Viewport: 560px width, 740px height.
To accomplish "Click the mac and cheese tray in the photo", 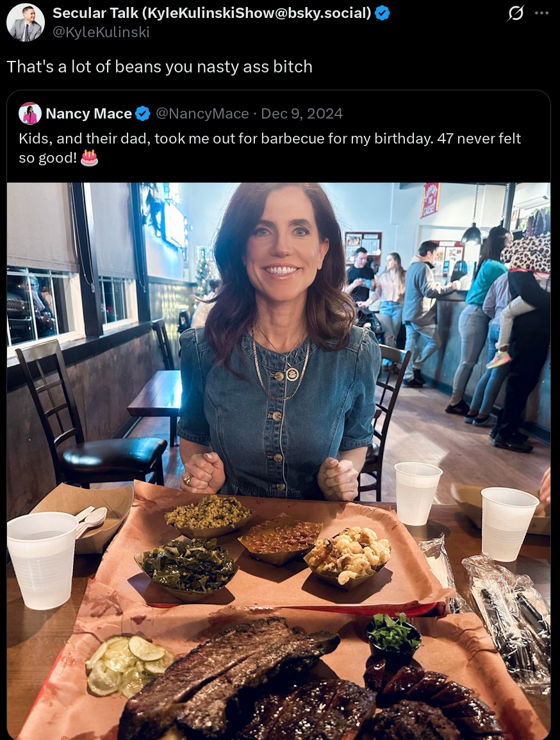I will click(x=348, y=555).
